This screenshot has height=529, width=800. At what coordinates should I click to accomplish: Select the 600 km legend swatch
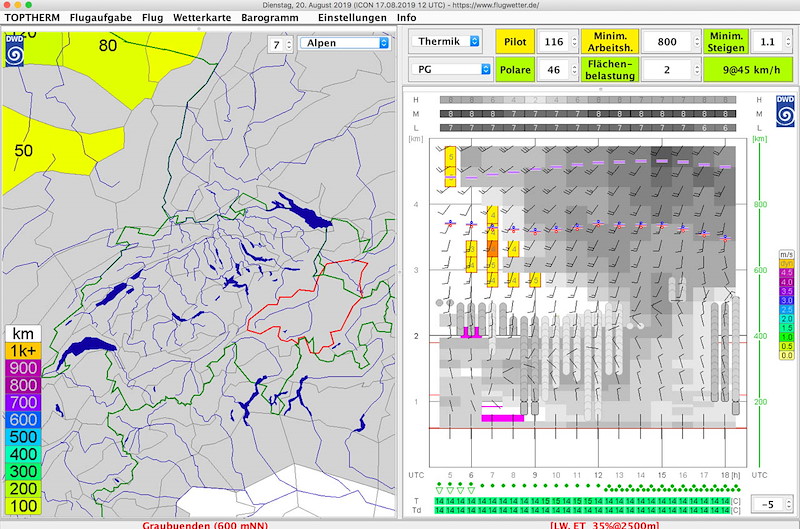pyautogui.click(x=23, y=420)
